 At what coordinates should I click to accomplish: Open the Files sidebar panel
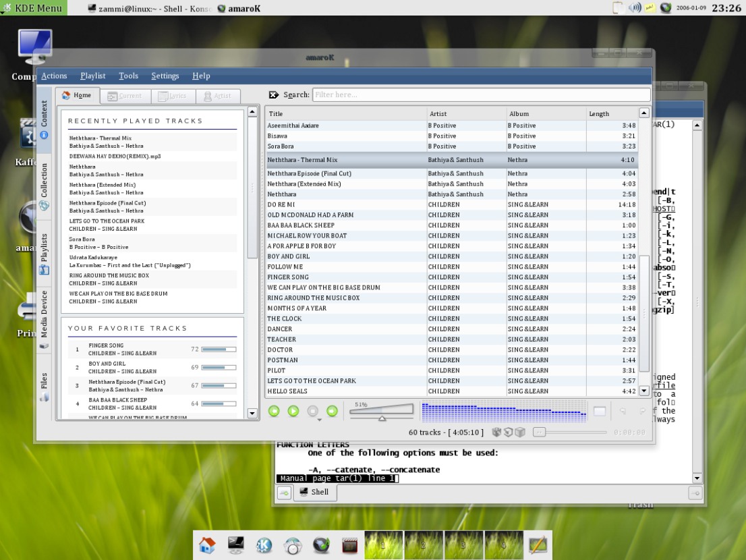tap(45, 387)
